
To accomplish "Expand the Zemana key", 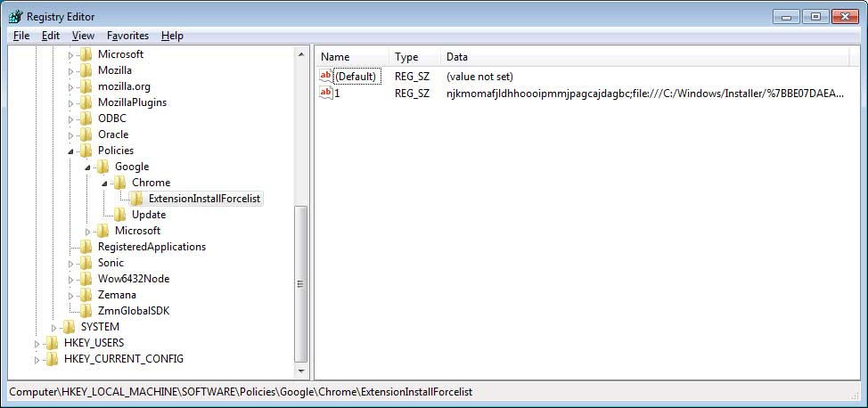I will point(70,296).
